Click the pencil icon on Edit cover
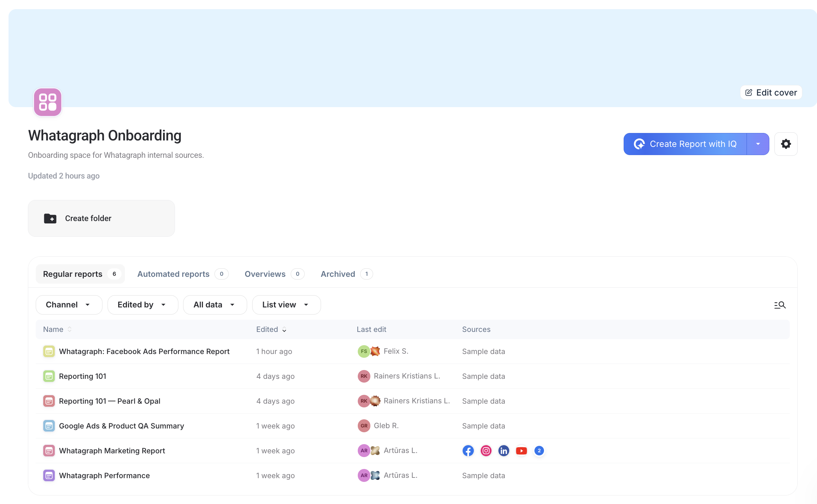817x504 pixels. point(749,93)
